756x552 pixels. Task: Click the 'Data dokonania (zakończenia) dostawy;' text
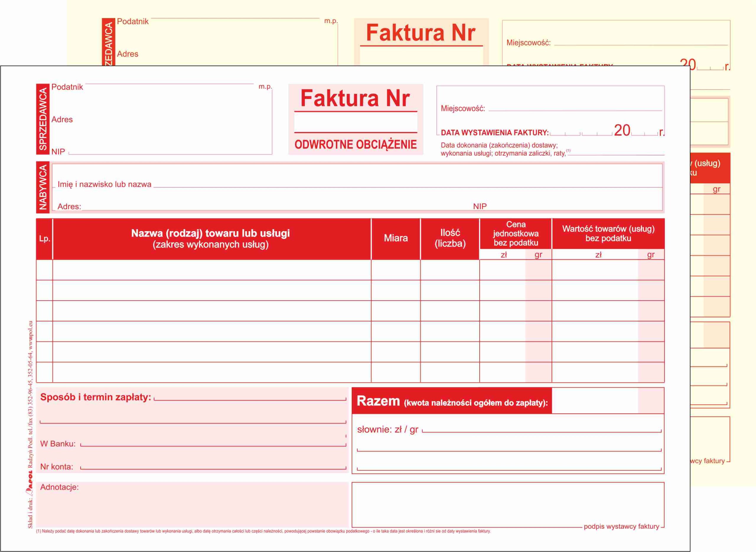pos(499,145)
